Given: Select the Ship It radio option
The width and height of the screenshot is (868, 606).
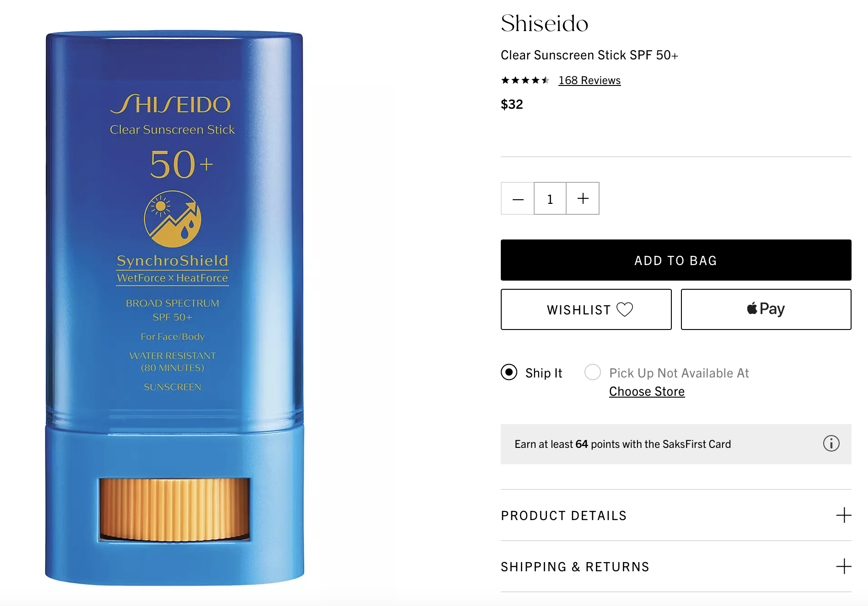Looking at the screenshot, I should tap(509, 372).
